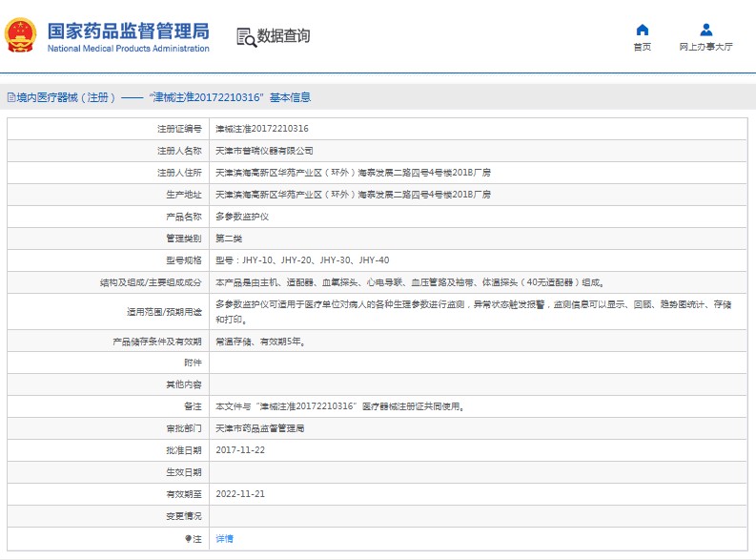Click the 注册人住所 address value

(x=353, y=173)
